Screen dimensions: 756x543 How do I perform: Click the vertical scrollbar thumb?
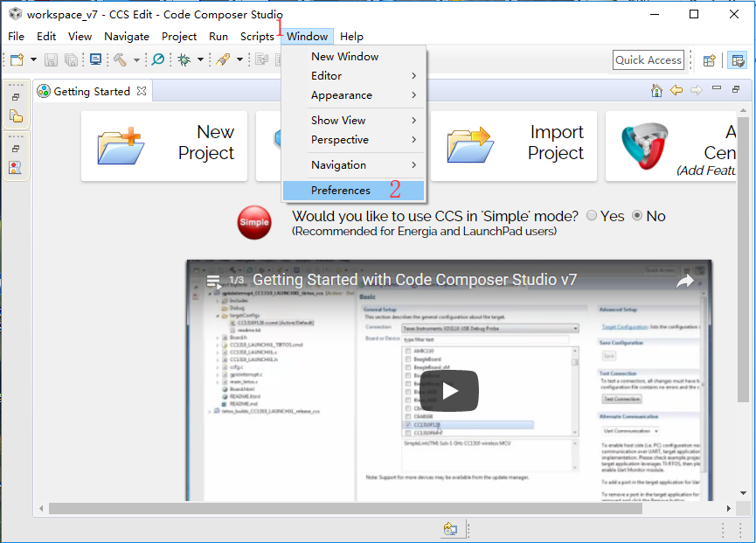click(x=743, y=259)
